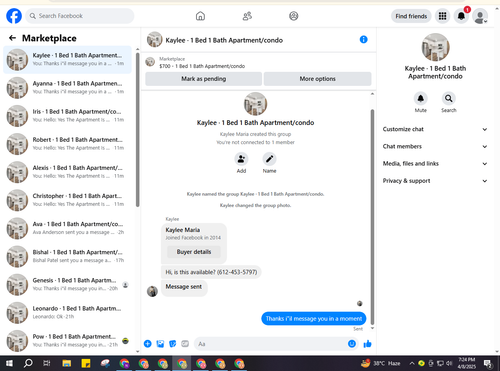Expand the Chat members section
Image resolution: width=500 pixels, height=371 pixels.
tap(435, 146)
